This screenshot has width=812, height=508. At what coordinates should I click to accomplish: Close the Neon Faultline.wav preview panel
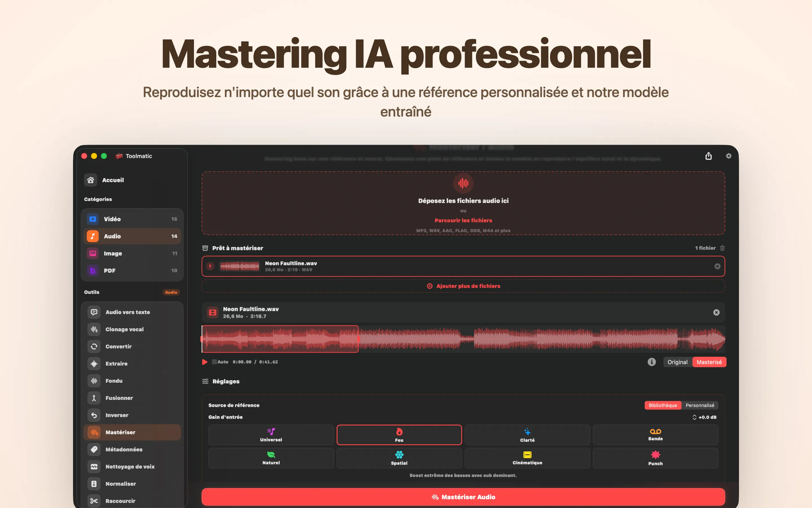click(x=716, y=312)
